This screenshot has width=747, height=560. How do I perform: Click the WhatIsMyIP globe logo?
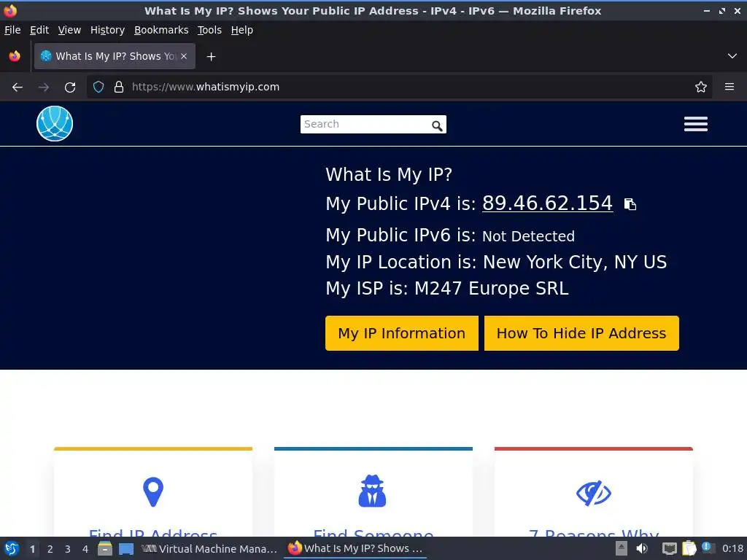click(55, 124)
